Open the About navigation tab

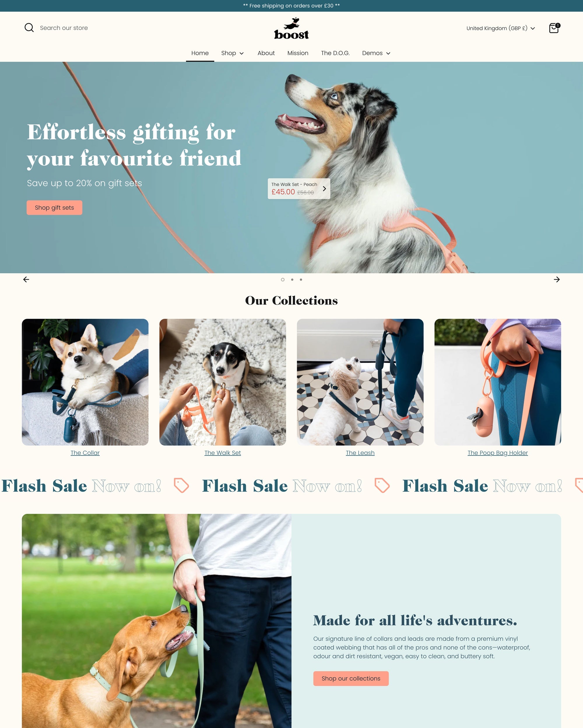[265, 53]
